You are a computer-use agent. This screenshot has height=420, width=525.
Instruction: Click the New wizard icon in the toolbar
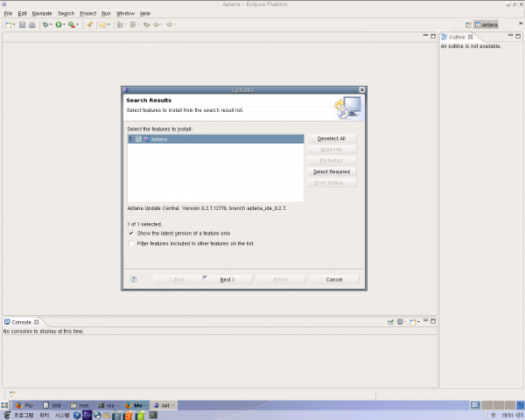(9, 24)
